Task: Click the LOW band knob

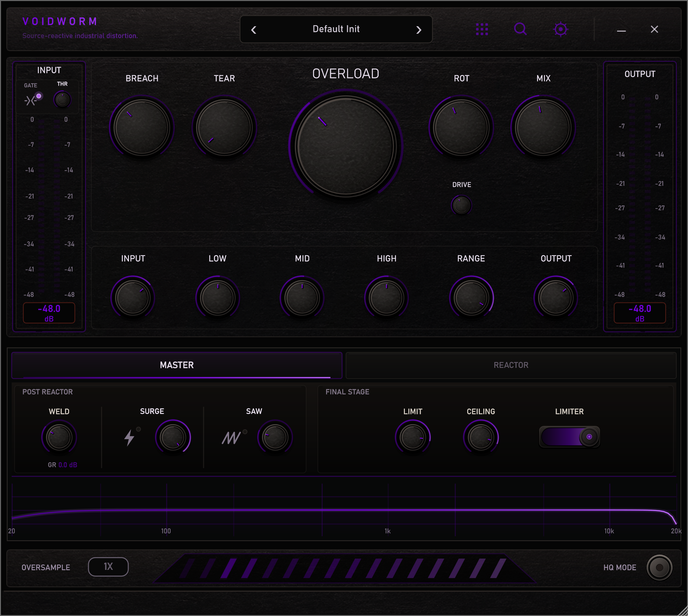Action: [217, 298]
